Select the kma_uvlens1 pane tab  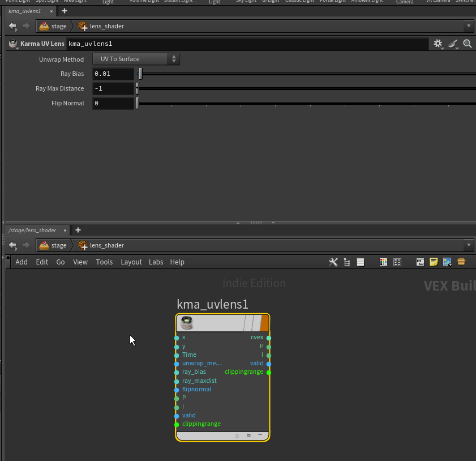pyautogui.click(x=25, y=11)
